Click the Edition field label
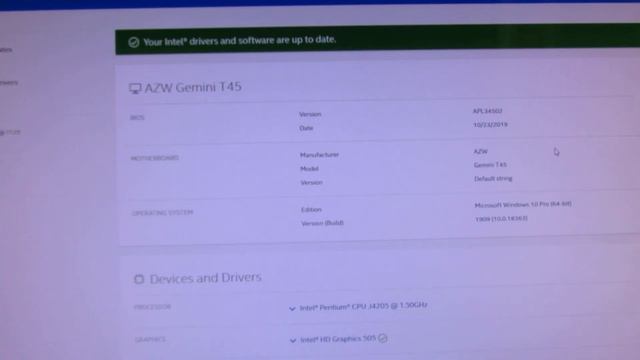The image size is (640, 360). 311,209
